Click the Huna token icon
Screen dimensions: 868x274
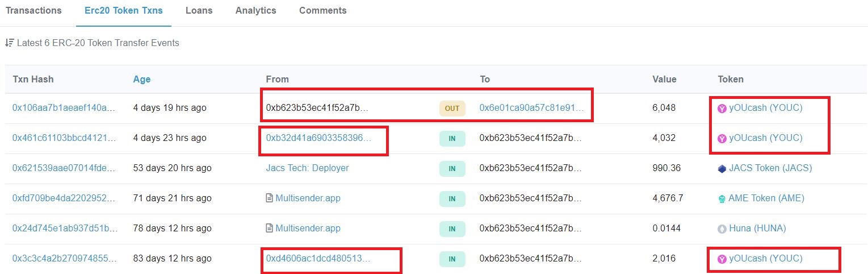coord(722,229)
